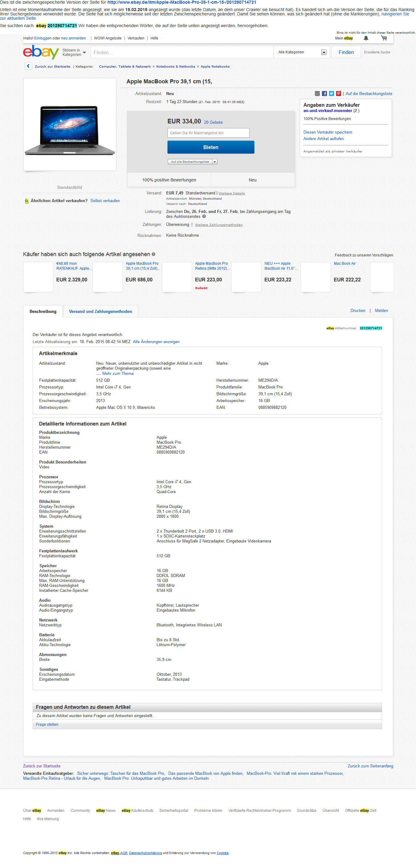Click 'Auf die Beobachtungsliste' button below Bieten
This screenshot has height=868, width=416.
click(190, 162)
